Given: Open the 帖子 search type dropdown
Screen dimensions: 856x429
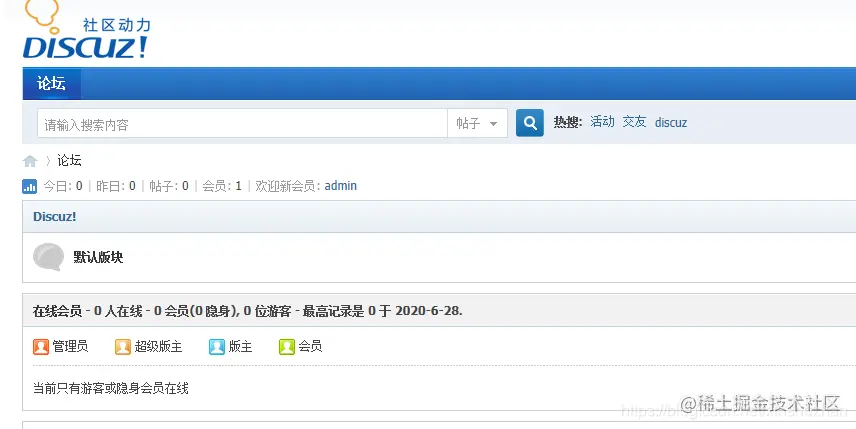Looking at the screenshot, I should tap(477, 123).
